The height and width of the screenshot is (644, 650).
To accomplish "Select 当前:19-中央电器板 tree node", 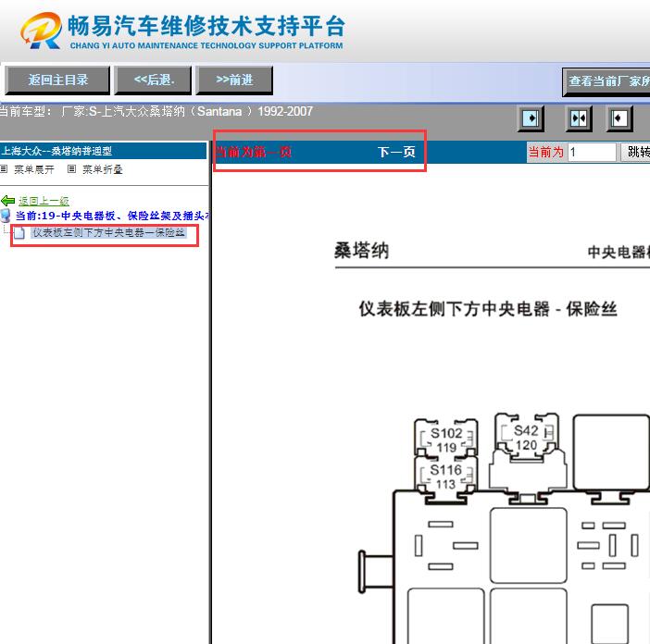I will pos(112,216).
